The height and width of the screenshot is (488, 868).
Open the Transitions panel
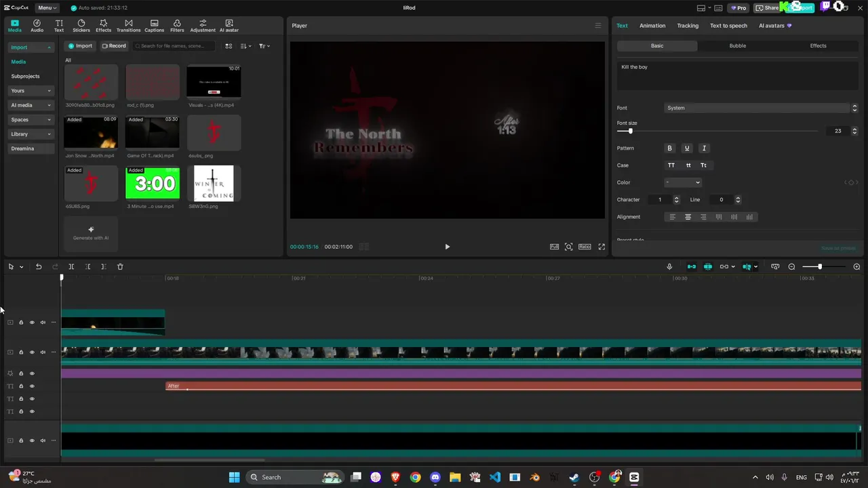click(128, 26)
